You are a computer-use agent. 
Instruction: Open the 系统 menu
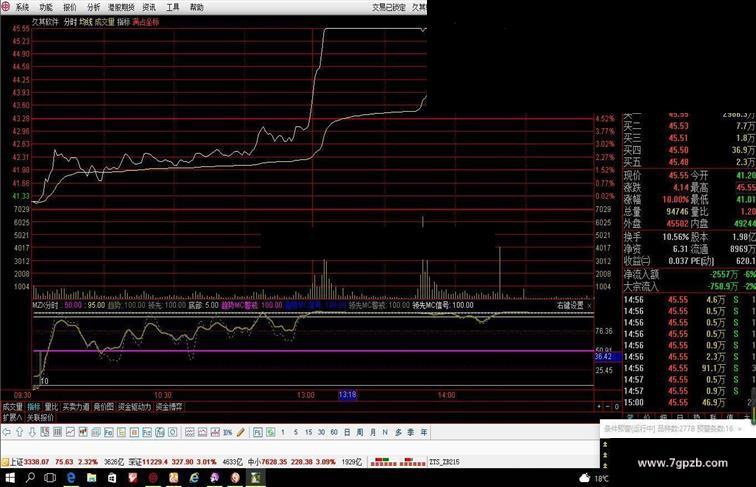[x=22, y=7]
